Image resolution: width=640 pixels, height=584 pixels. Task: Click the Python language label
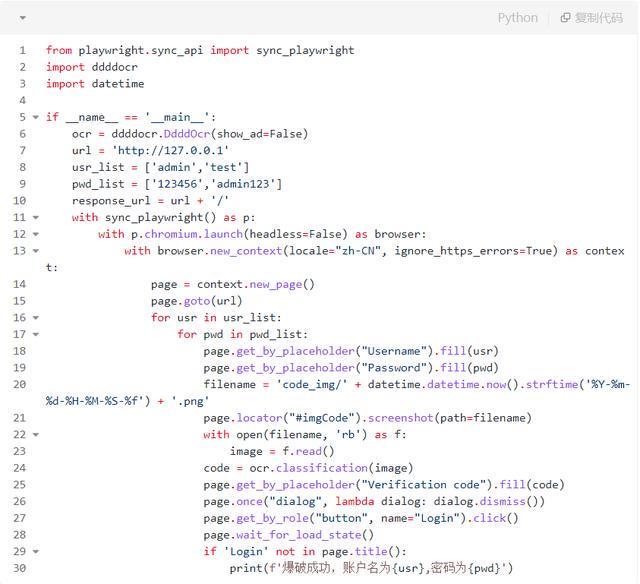[x=517, y=18]
